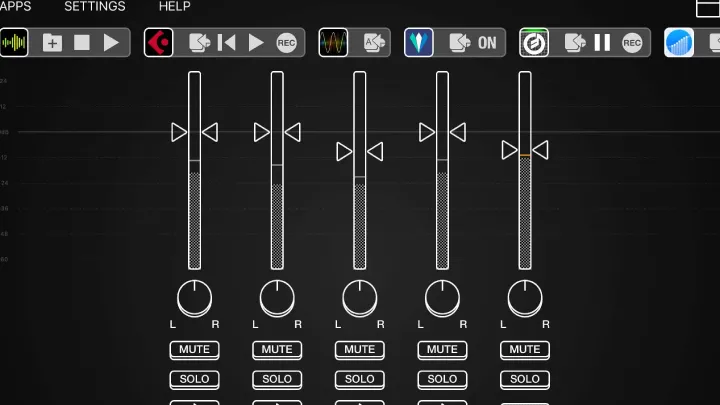The image size is (720, 405).
Task: Open the green circular looper app icon
Action: (534, 43)
